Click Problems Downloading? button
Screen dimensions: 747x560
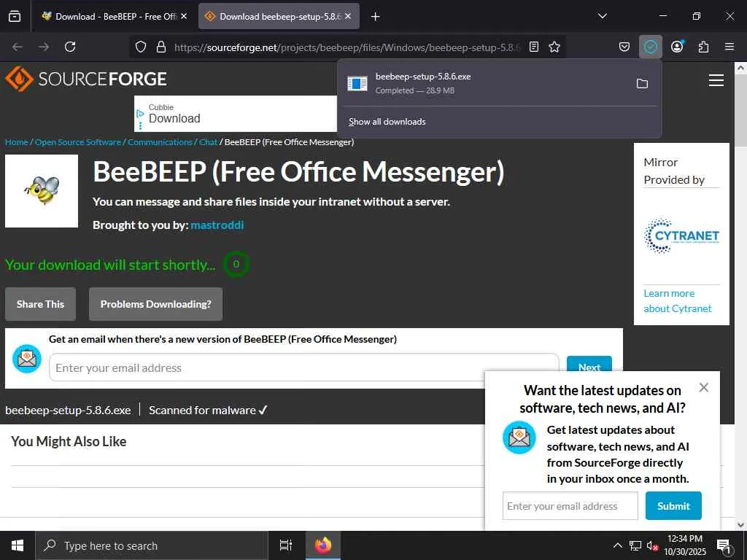pyautogui.click(x=156, y=304)
